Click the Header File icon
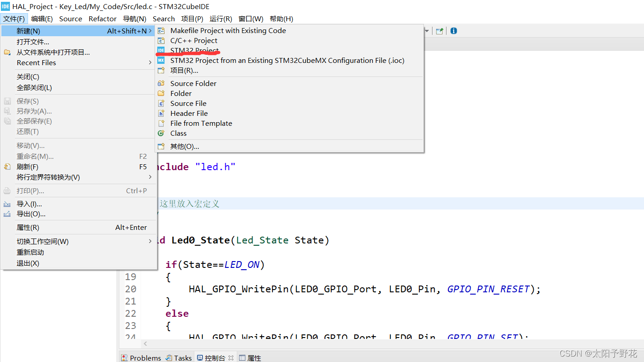This screenshot has height=362, width=644. (161, 113)
